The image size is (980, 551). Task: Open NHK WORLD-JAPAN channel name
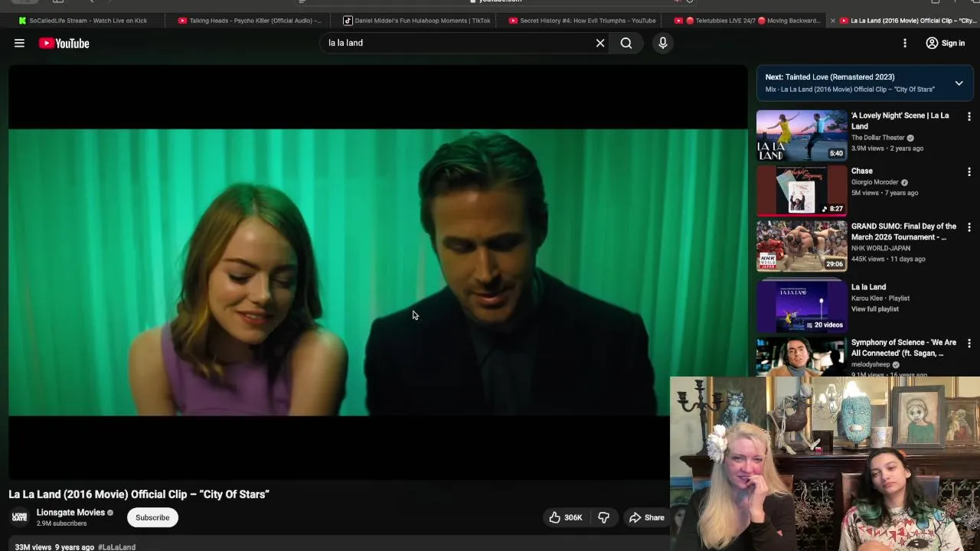click(880, 248)
